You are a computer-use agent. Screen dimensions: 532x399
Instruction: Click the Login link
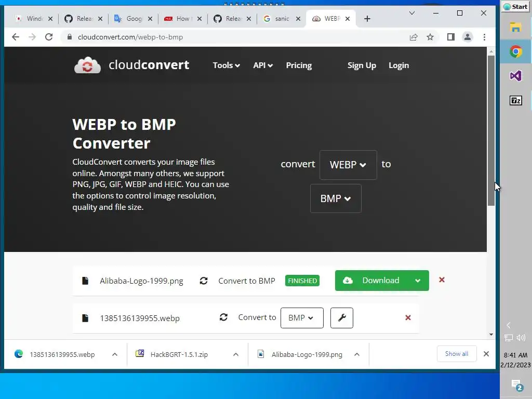point(398,65)
